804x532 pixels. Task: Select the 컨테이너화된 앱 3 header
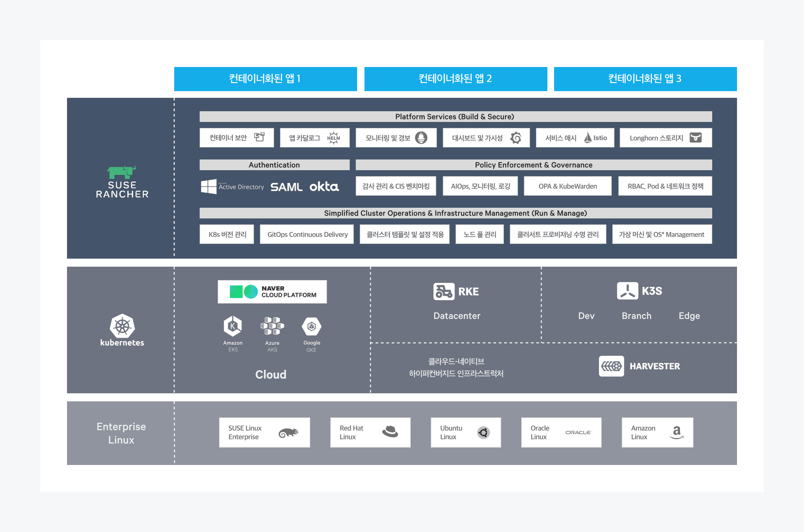pos(645,79)
